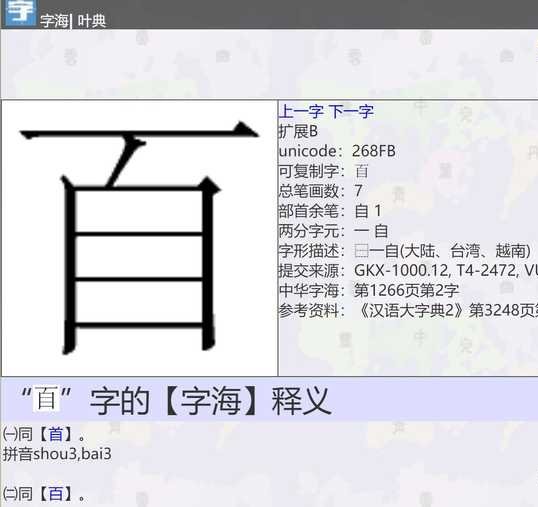Go to previous character via 上一字
The height and width of the screenshot is (507, 538).
point(301,111)
